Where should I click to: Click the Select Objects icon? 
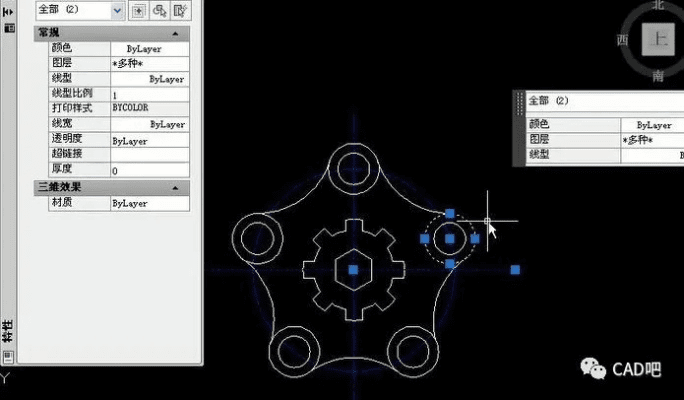pyautogui.click(x=158, y=11)
